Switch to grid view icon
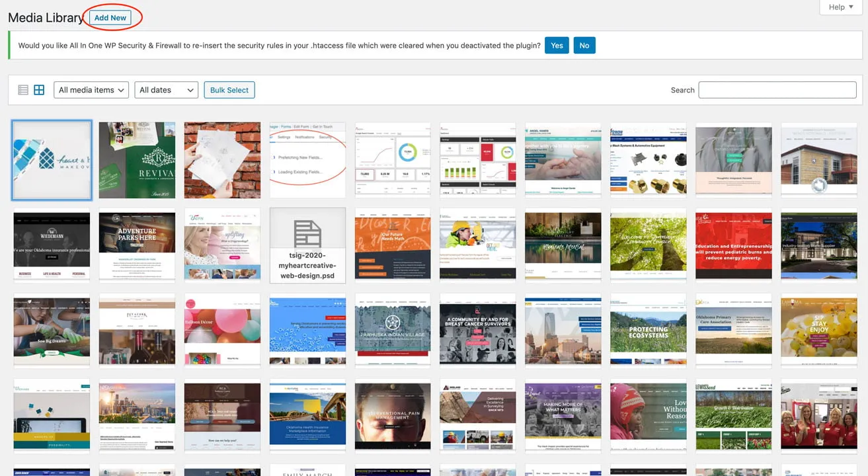This screenshot has height=476, width=868. tap(39, 90)
